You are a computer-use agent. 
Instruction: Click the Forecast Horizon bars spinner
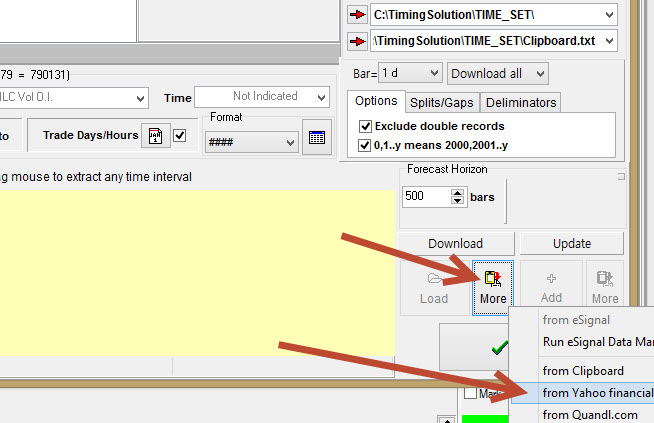pyautogui.click(x=459, y=196)
